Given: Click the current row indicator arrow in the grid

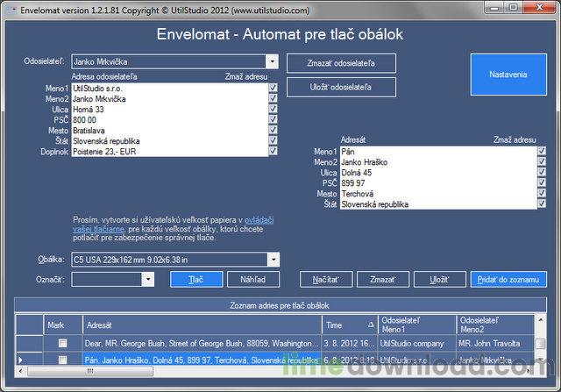Looking at the screenshot, I should (21, 360).
